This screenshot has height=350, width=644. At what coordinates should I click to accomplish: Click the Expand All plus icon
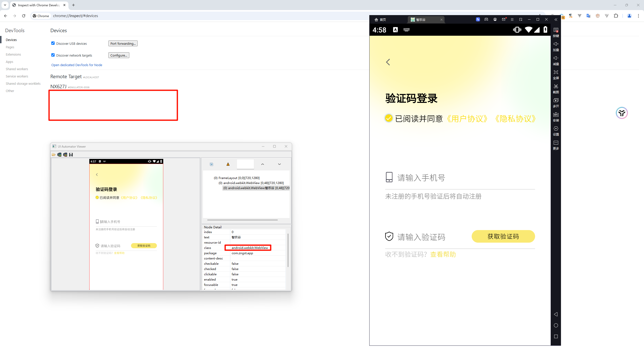(x=212, y=164)
